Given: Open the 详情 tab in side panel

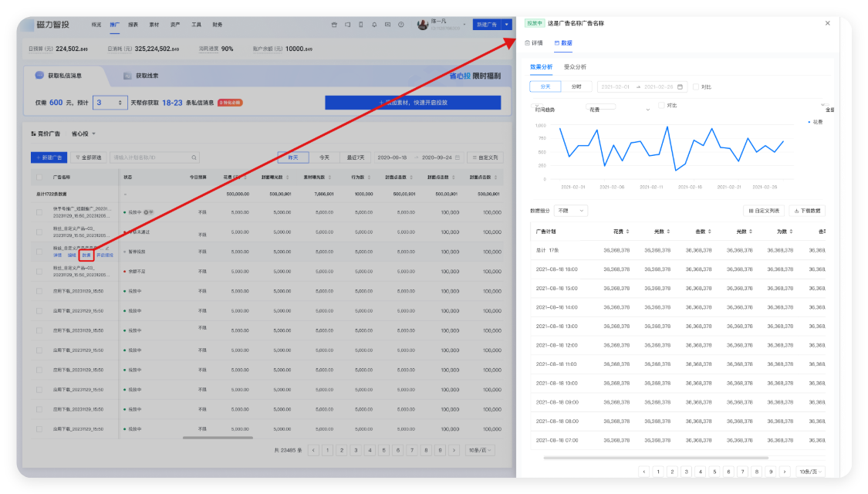Looking at the screenshot, I should click(x=534, y=43).
